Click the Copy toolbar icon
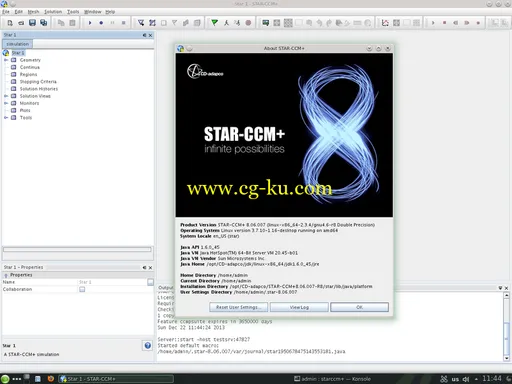The width and height of the screenshot is (512, 384). [x=61, y=23]
